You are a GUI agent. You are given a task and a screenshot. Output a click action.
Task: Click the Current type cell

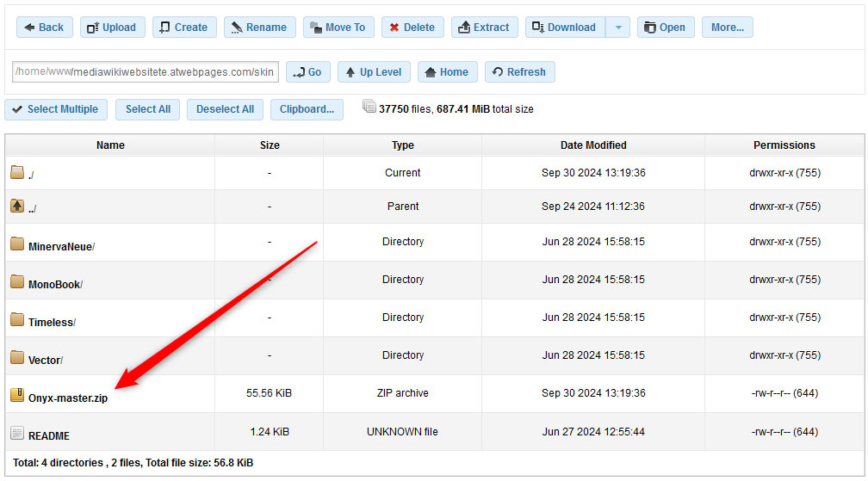402,172
